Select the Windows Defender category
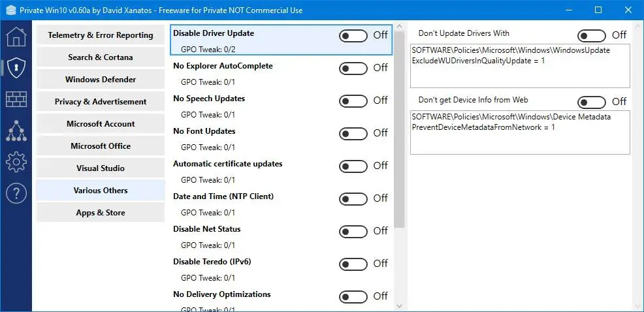644x312 pixels. (101, 80)
